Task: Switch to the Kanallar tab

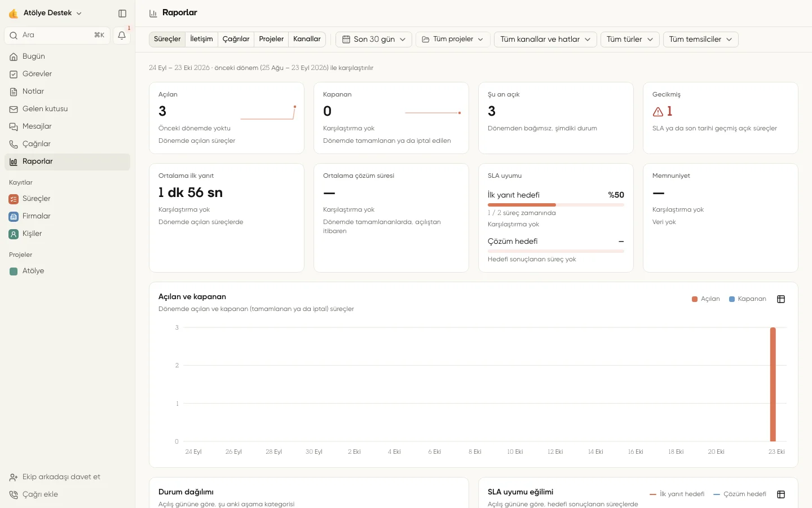Action: [307, 40]
